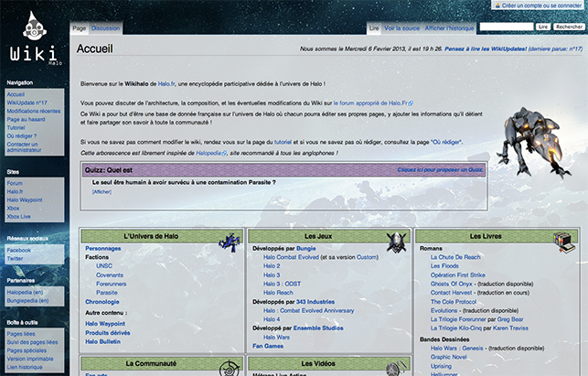Open the Twitter link

[15, 259]
